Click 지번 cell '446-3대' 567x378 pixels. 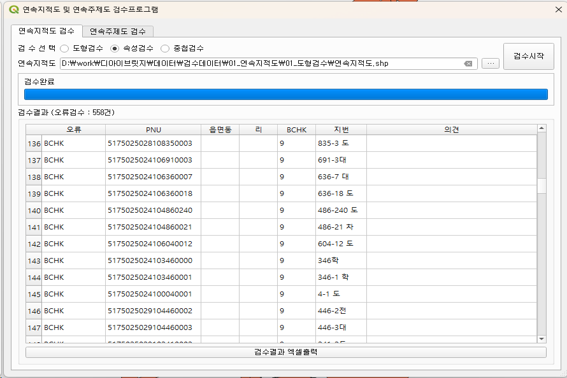coord(341,328)
